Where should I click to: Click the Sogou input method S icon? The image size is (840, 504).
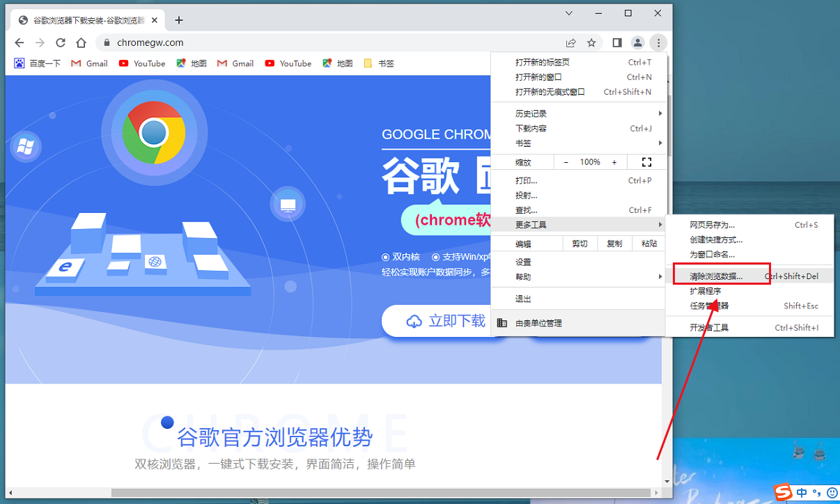point(784,494)
